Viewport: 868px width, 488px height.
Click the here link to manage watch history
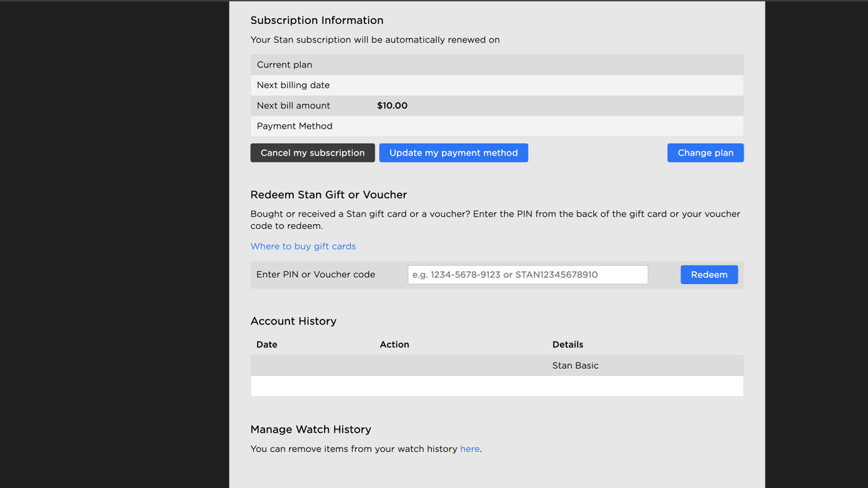[469, 448]
